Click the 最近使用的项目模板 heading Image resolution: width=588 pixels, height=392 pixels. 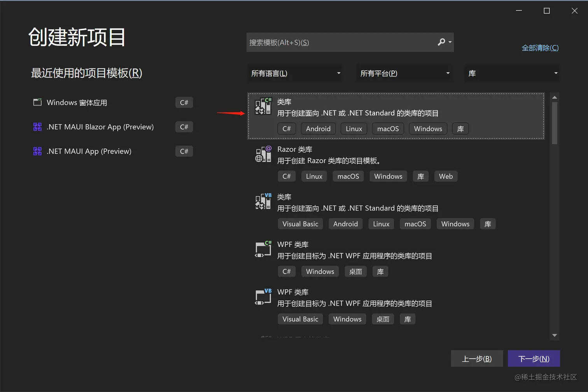click(x=86, y=73)
